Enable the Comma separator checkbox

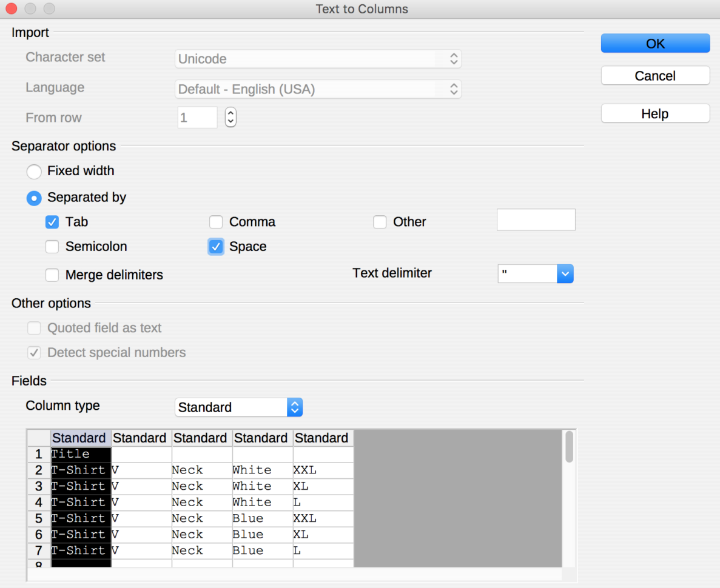pos(216,222)
